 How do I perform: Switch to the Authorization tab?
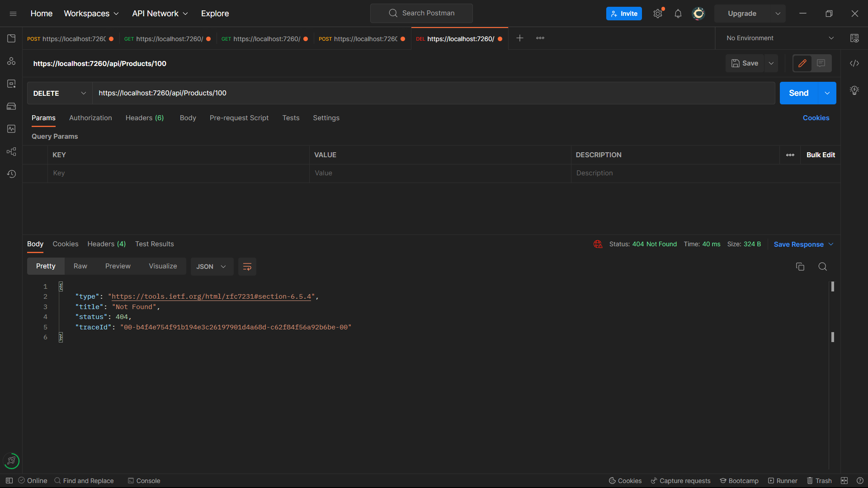pyautogui.click(x=90, y=118)
